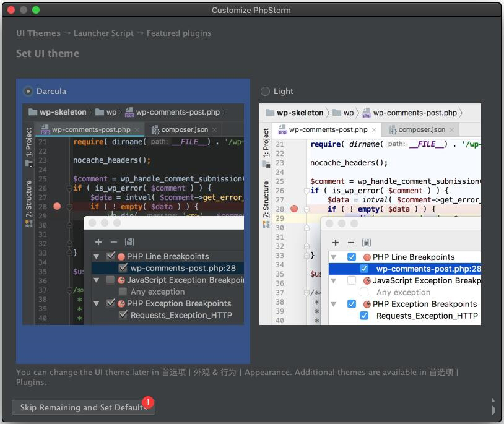Click the group-by icon in Darcula preview
Screen dimensions: 504x424
tap(129, 242)
